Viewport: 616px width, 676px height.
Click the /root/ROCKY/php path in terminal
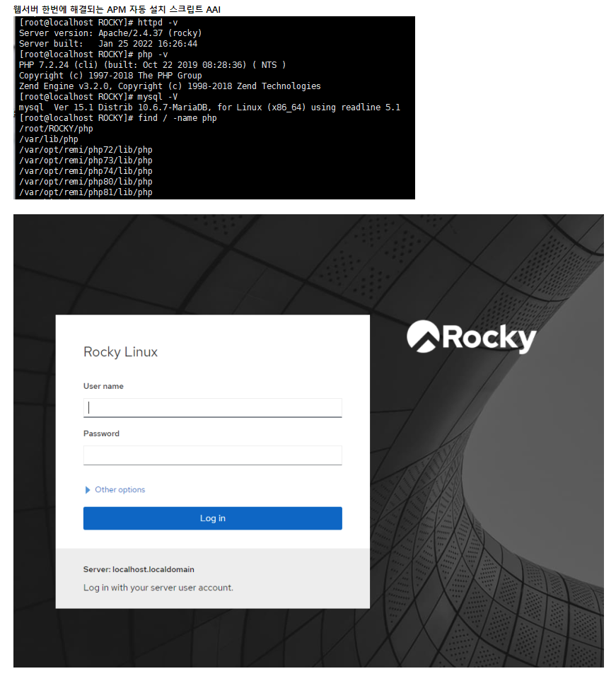56,129
